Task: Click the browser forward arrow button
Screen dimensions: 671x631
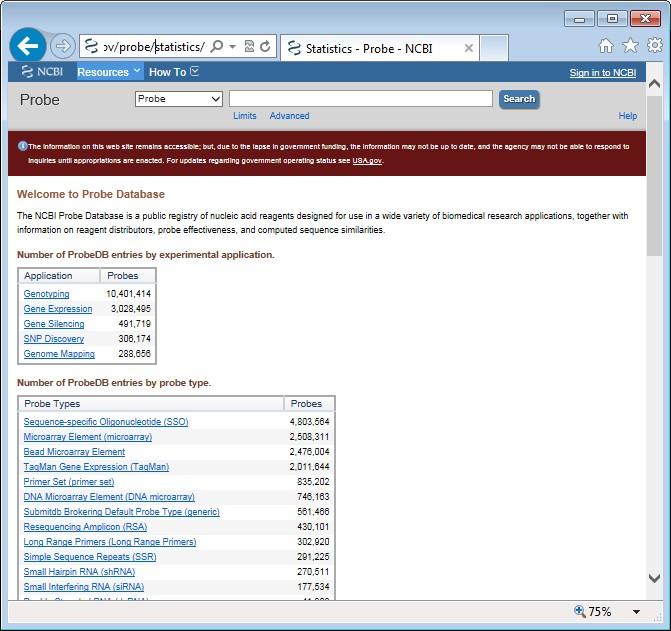Action: click(x=62, y=46)
